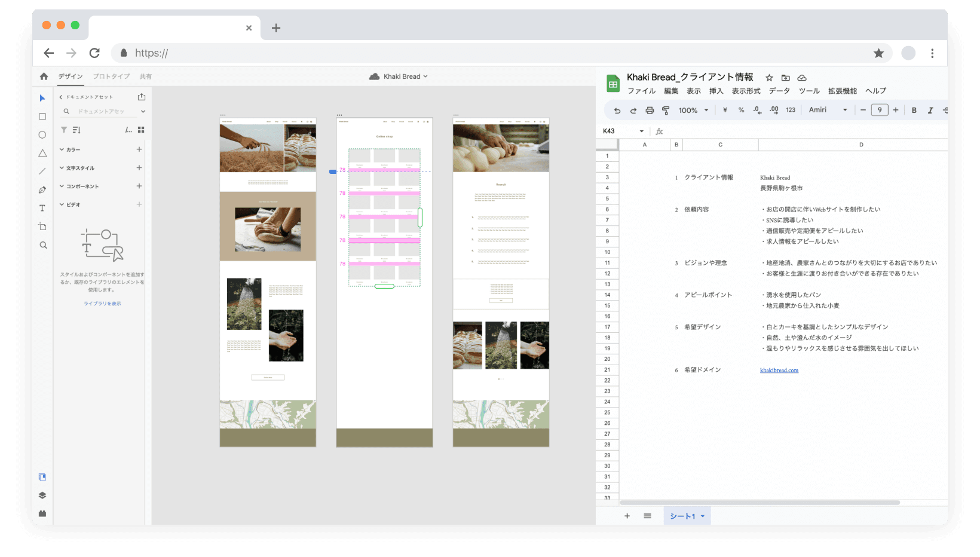Image resolution: width=980 pixels, height=557 pixels.
Task: Collapse the 文字スタイル section
Action: click(x=62, y=168)
